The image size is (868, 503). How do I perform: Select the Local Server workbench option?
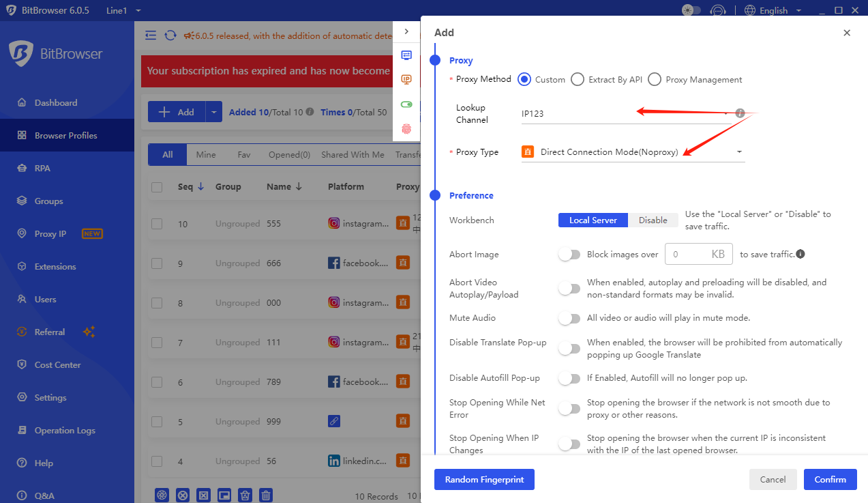point(593,220)
